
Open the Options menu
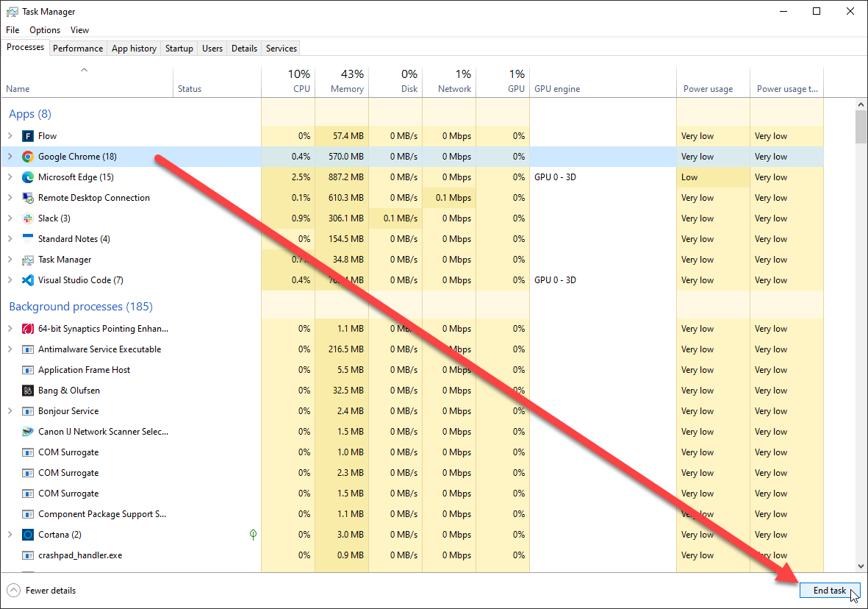[x=45, y=30]
